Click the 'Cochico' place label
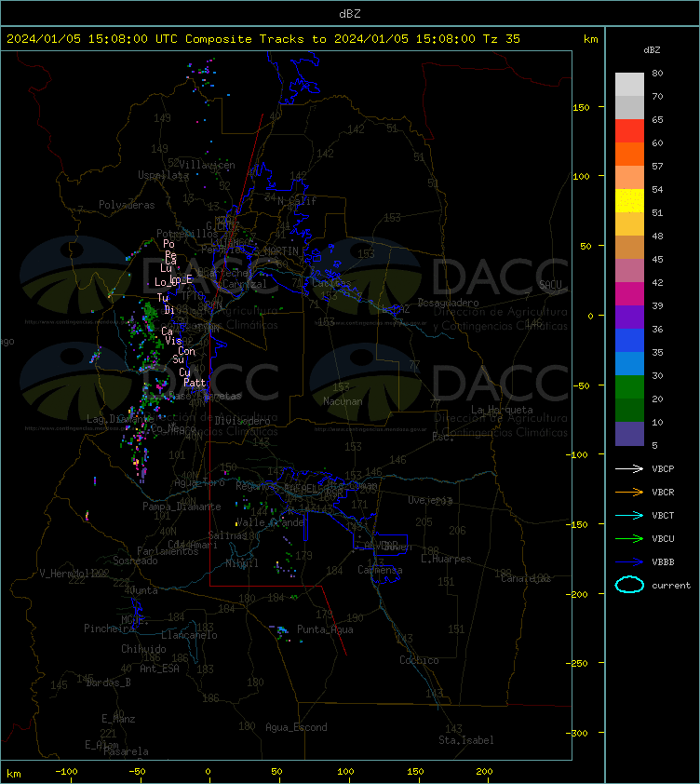700x784 pixels. (419, 660)
